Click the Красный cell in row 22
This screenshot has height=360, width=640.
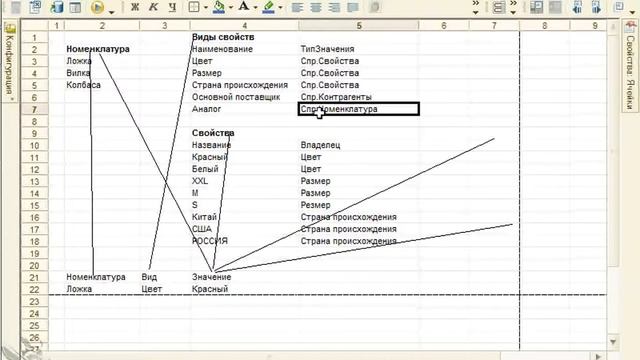(x=210, y=289)
